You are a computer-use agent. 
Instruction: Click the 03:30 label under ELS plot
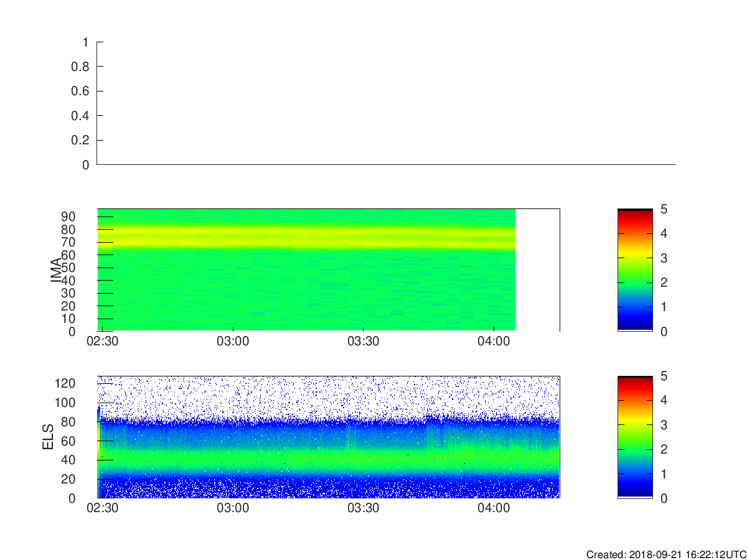point(363,508)
